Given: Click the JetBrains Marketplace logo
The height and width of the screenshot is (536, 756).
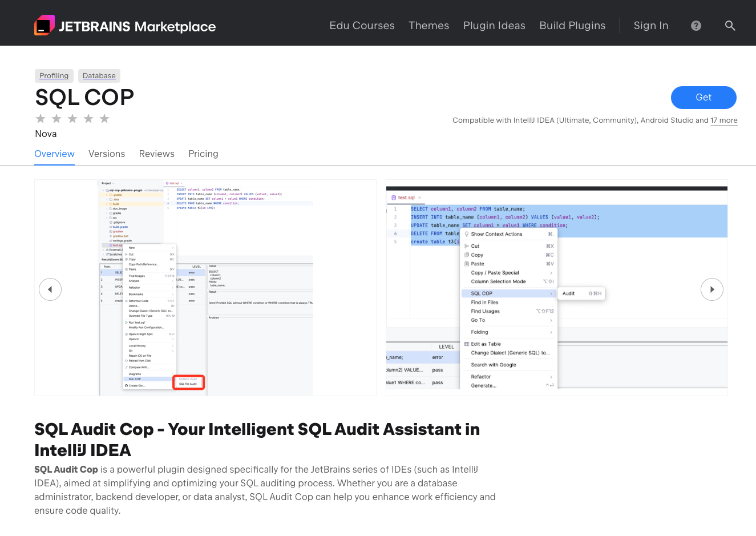Looking at the screenshot, I should (x=125, y=26).
